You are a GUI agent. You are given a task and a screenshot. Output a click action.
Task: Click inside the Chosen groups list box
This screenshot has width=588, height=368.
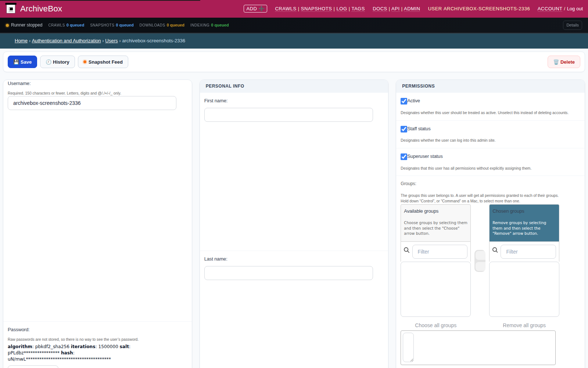(524, 289)
